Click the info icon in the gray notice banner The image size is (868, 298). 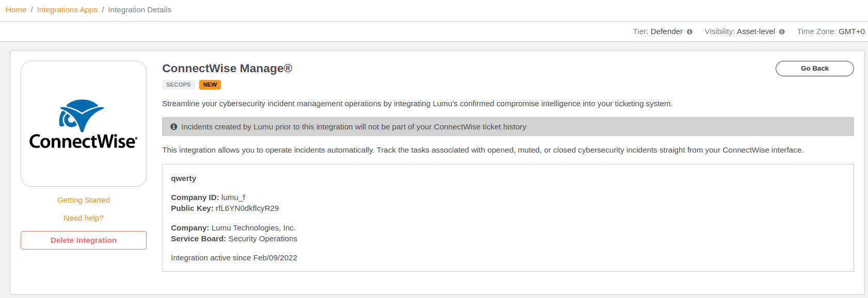coord(174,127)
